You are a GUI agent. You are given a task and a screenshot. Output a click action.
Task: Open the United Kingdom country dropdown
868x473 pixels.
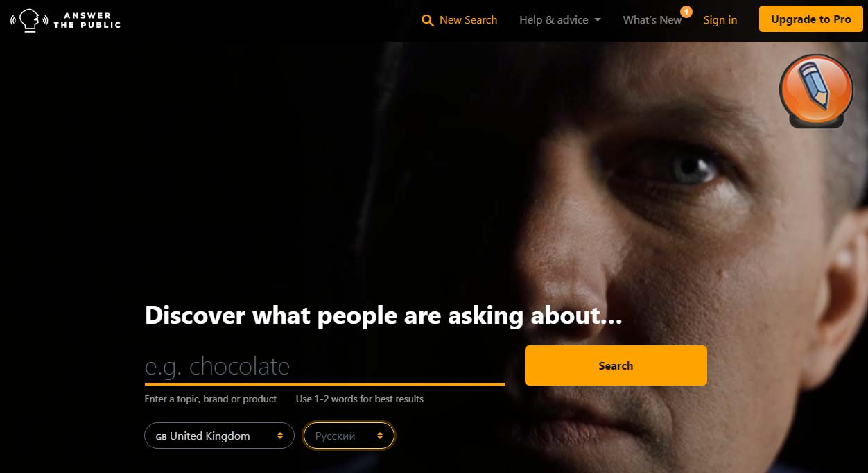pyautogui.click(x=219, y=436)
